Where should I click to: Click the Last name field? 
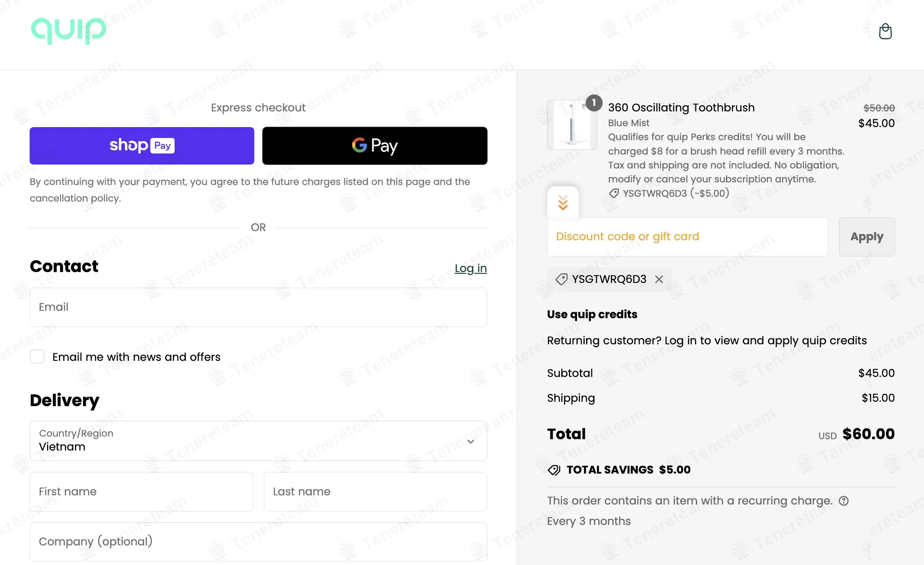[x=375, y=492]
